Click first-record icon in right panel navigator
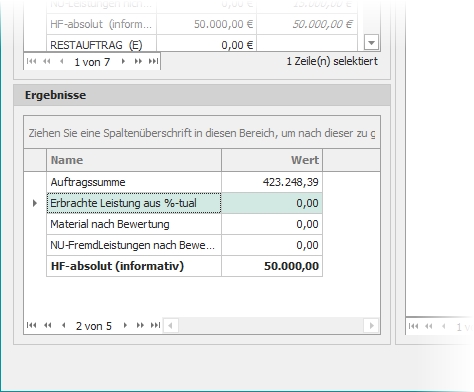474x392 pixels. (413, 326)
